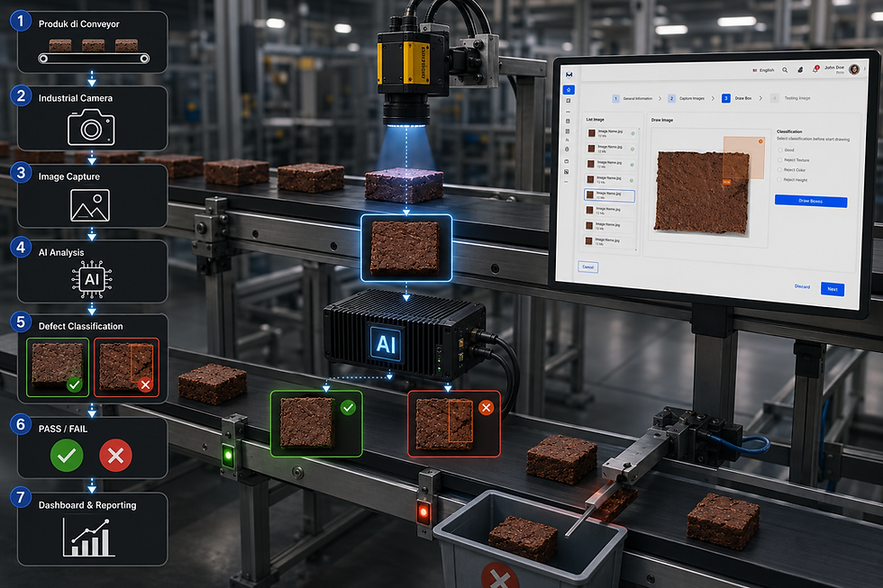Go to step 1 General Information
This screenshot has width=883, height=588.
tap(633, 98)
